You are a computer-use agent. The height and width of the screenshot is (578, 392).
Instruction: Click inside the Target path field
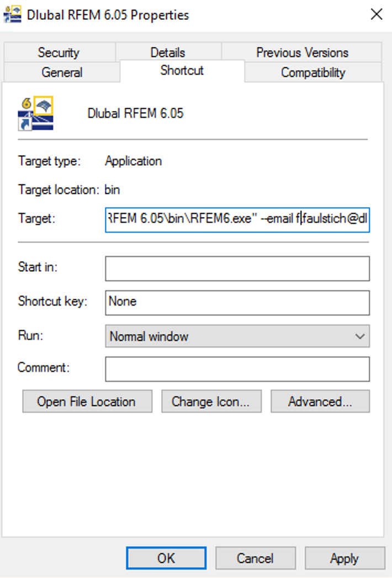coord(237,219)
